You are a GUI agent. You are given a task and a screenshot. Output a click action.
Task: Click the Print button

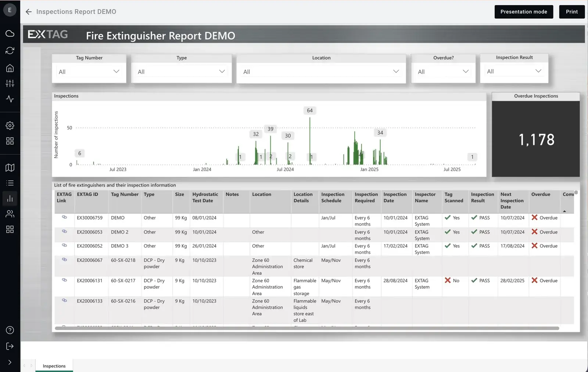coord(572,12)
